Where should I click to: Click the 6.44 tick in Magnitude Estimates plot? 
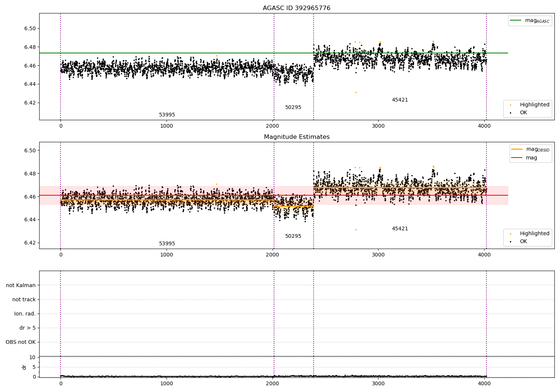click(x=30, y=220)
